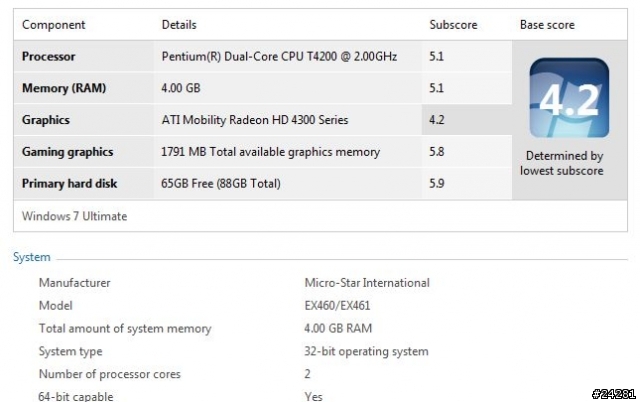Click the Primary hard disk row label
The height and width of the screenshot is (402, 640).
[x=70, y=184]
